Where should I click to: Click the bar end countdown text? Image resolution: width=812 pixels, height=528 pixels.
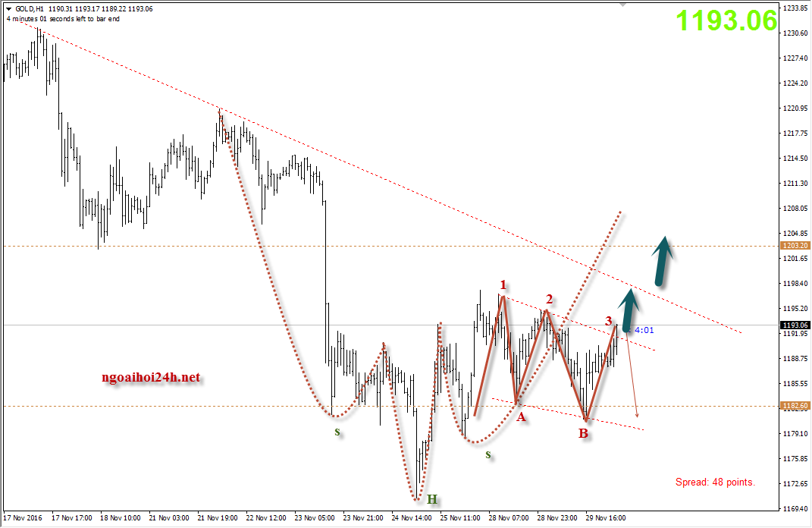pyautogui.click(x=62, y=19)
